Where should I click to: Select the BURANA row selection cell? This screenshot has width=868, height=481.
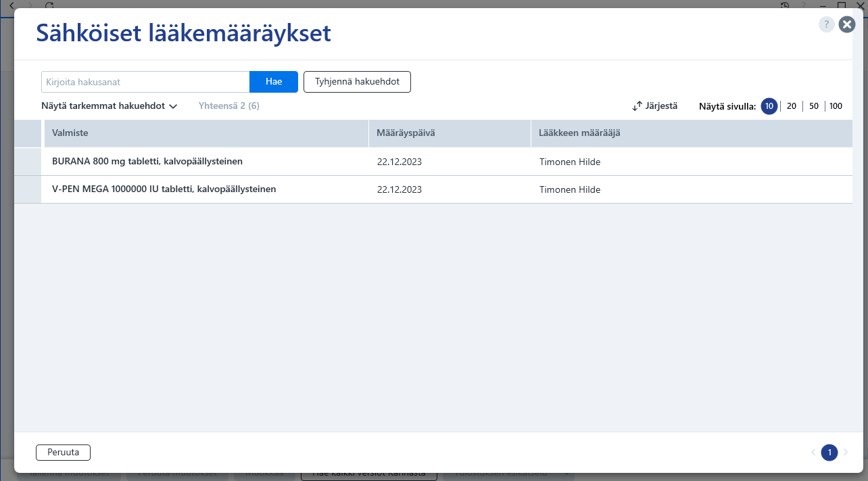pyautogui.click(x=29, y=162)
